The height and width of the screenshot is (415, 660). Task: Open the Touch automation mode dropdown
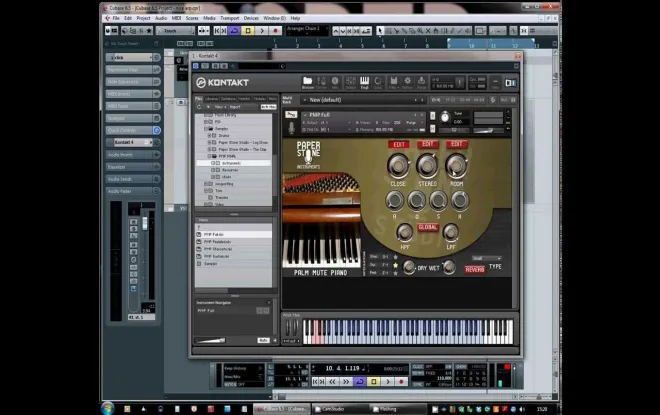176,31
